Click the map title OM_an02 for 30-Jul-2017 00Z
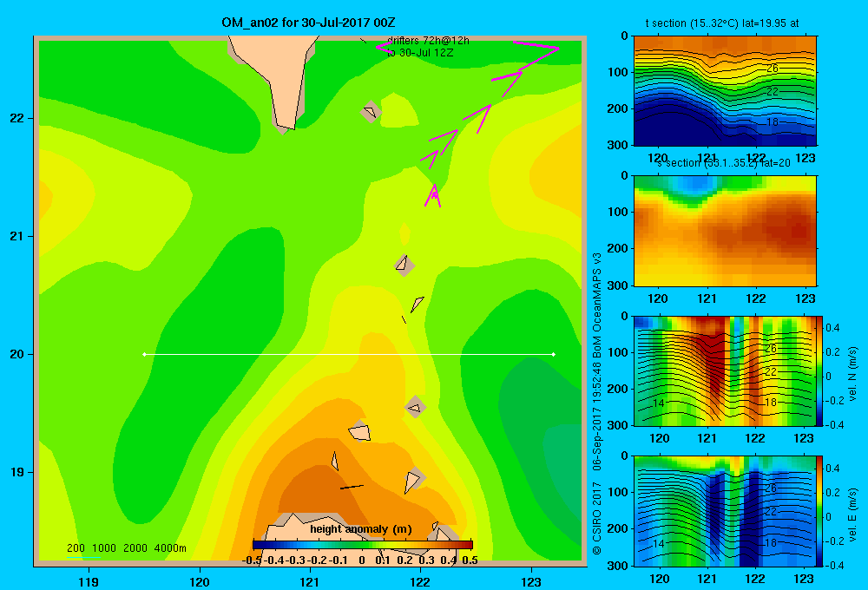 click(x=308, y=23)
